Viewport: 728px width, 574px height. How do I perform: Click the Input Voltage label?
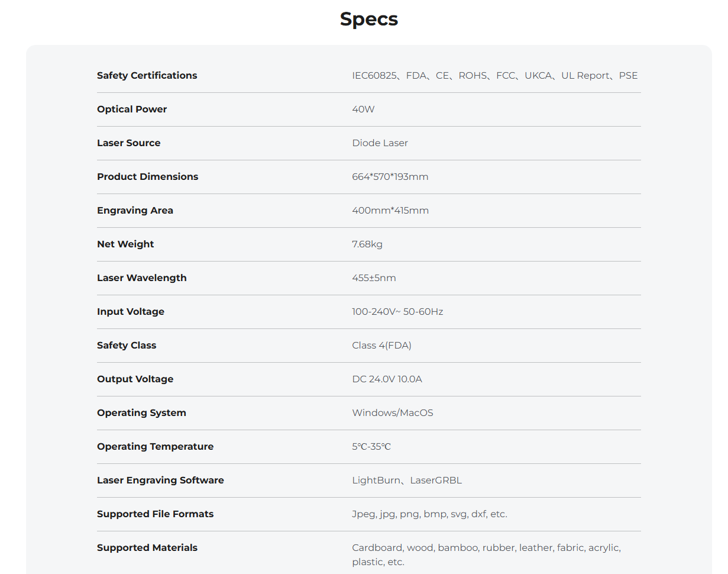131,311
